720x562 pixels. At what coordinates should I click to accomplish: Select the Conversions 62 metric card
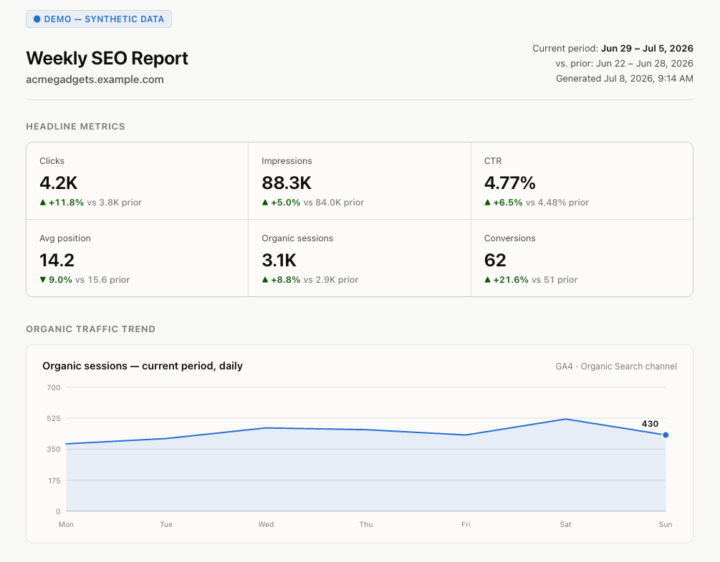click(582, 258)
